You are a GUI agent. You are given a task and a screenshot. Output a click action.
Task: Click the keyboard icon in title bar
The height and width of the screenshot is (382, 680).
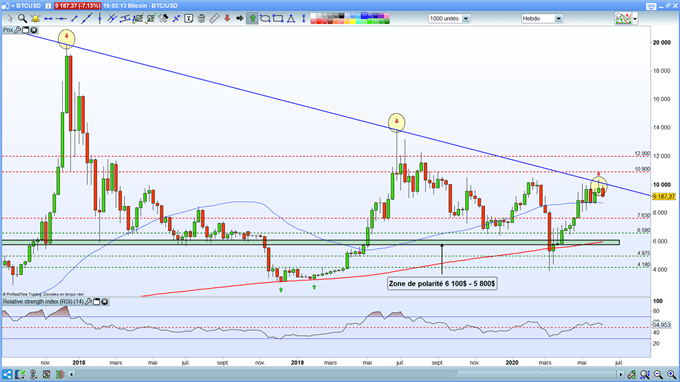(x=651, y=6)
